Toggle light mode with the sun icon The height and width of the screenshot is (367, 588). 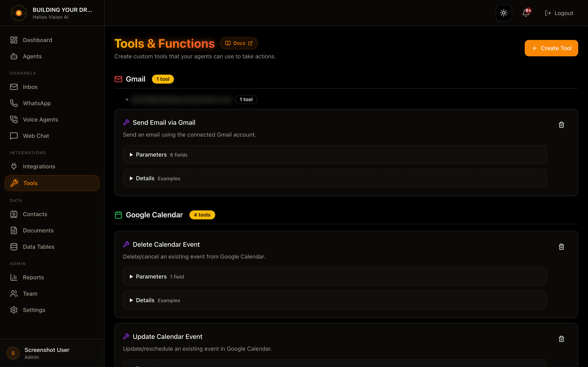504,13
